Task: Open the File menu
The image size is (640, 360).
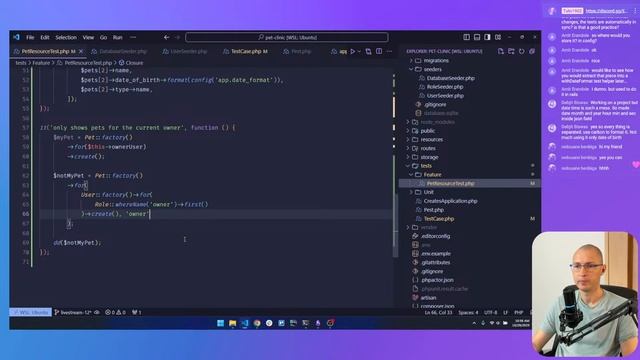Action: point(30,37)
